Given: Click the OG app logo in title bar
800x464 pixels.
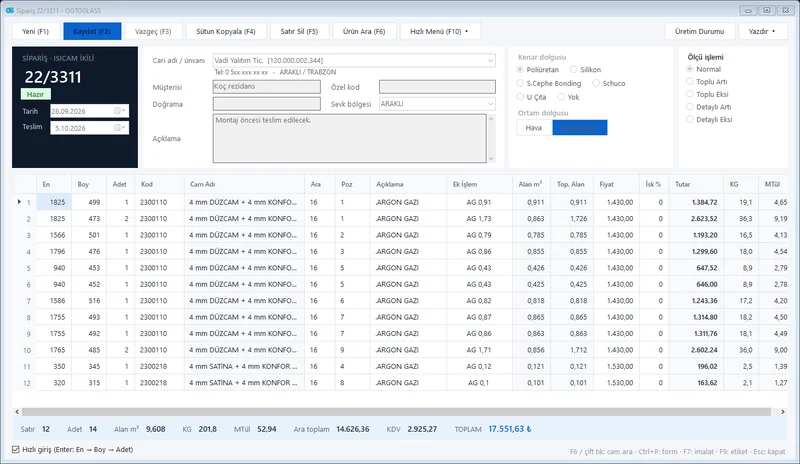Looking at the screenshot, I should 9,10.
